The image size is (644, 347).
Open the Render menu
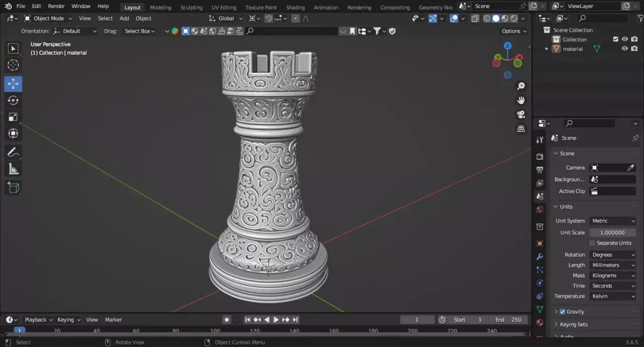(56, 6)
